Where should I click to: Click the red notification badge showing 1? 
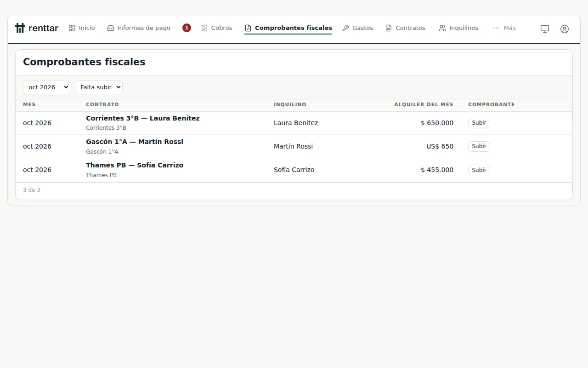[x=187, y=28]
